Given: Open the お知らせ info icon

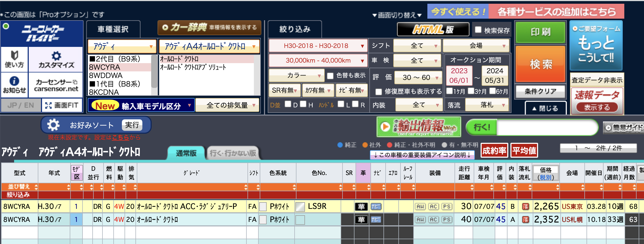Looking at the screenshot, I should click(14, 85).
